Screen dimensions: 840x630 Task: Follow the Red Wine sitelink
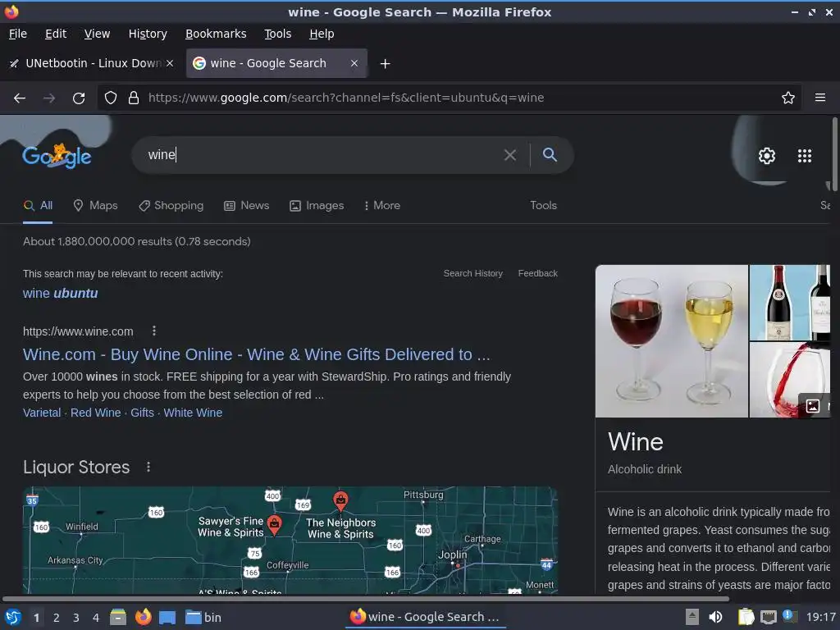pyautogui.click(x=96, y=413)
